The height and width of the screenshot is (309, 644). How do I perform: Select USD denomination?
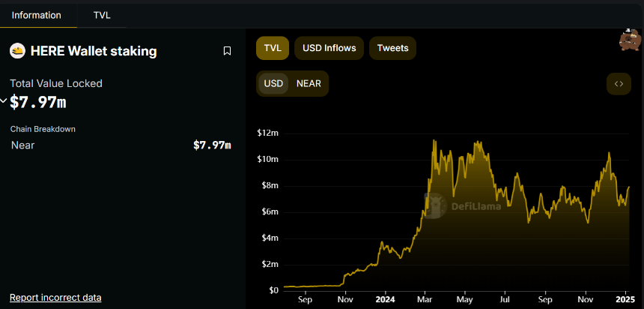(273, 83)
